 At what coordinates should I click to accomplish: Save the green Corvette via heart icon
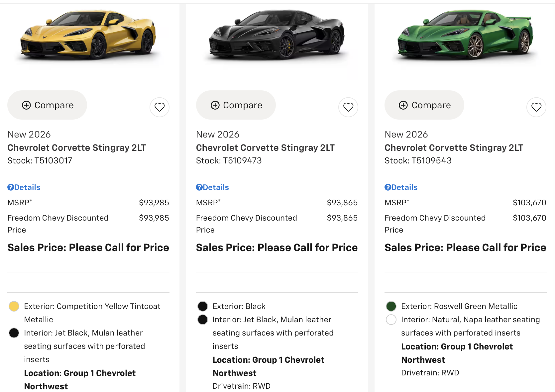pyautogui.click(x=536, y=107)
